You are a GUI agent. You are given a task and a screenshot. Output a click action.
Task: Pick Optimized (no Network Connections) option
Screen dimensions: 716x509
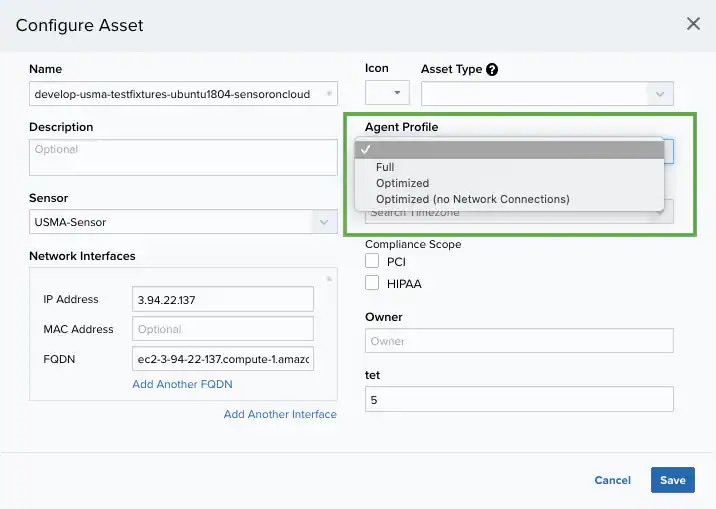pos(472,199)
